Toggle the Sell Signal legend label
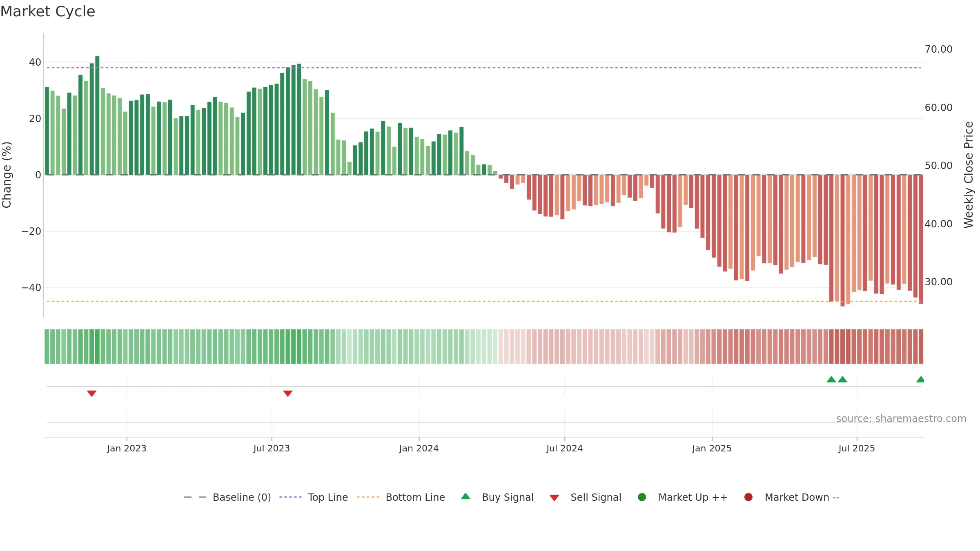This screenshot has width=980, height=551. (596, 497)
